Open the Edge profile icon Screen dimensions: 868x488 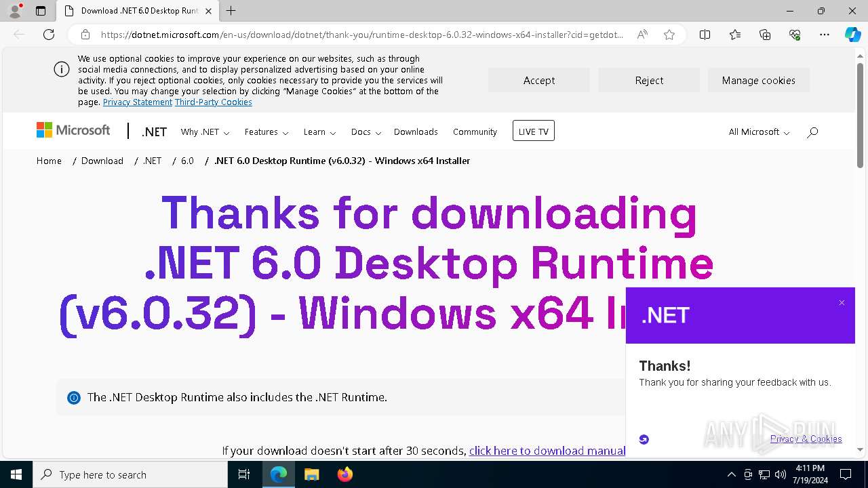14,11
